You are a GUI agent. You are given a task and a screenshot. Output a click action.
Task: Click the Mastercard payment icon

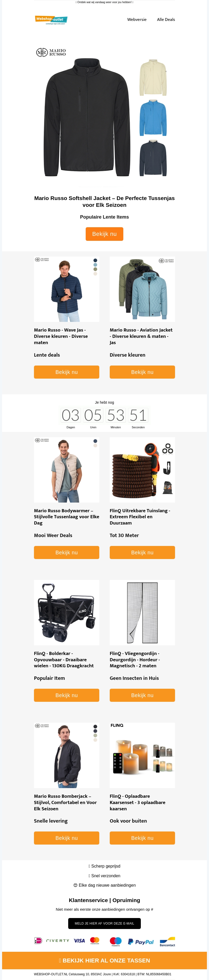[x=95, y=941]
